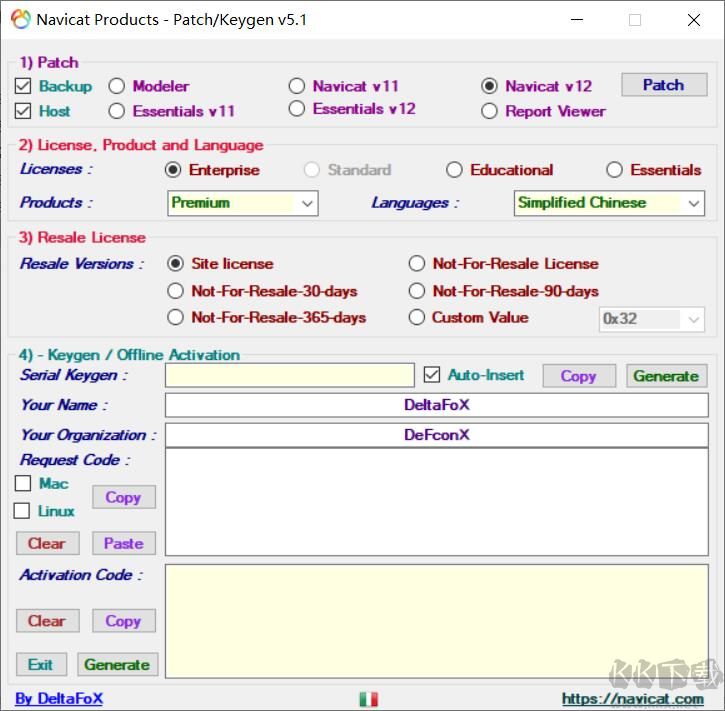Toggle the Auto-Insert checkbox
Viewport: 725px width, 711px height.
431,375
